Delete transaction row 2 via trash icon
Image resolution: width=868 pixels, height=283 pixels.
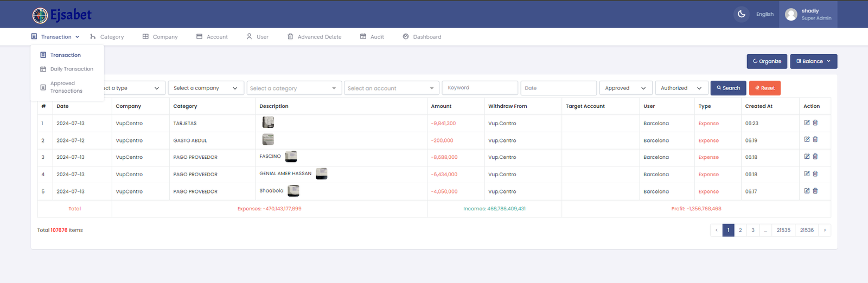click(x=815, y=140)
